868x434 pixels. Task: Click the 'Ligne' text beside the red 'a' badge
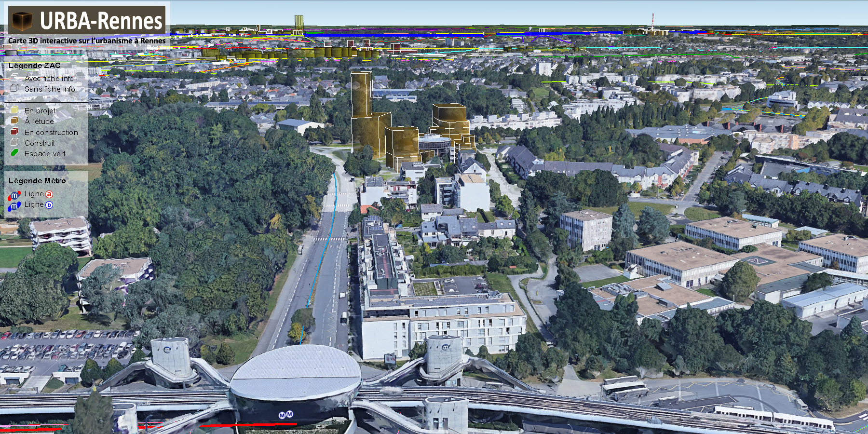point(34,194)
